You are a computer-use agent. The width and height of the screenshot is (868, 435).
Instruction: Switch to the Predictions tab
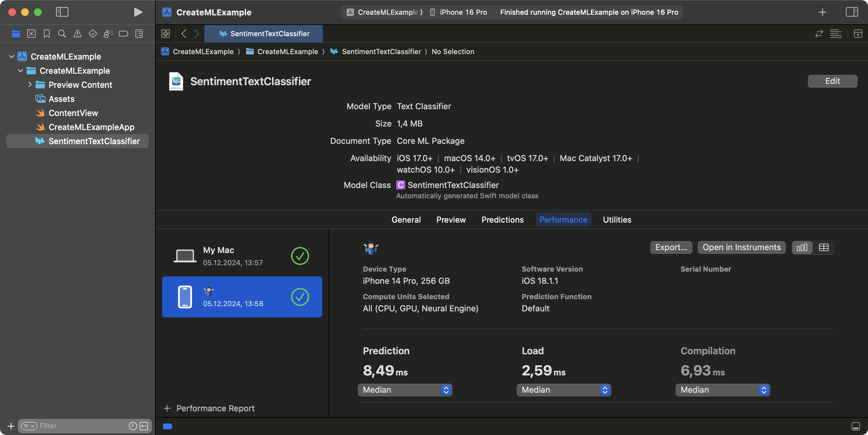tap(503, 220)
